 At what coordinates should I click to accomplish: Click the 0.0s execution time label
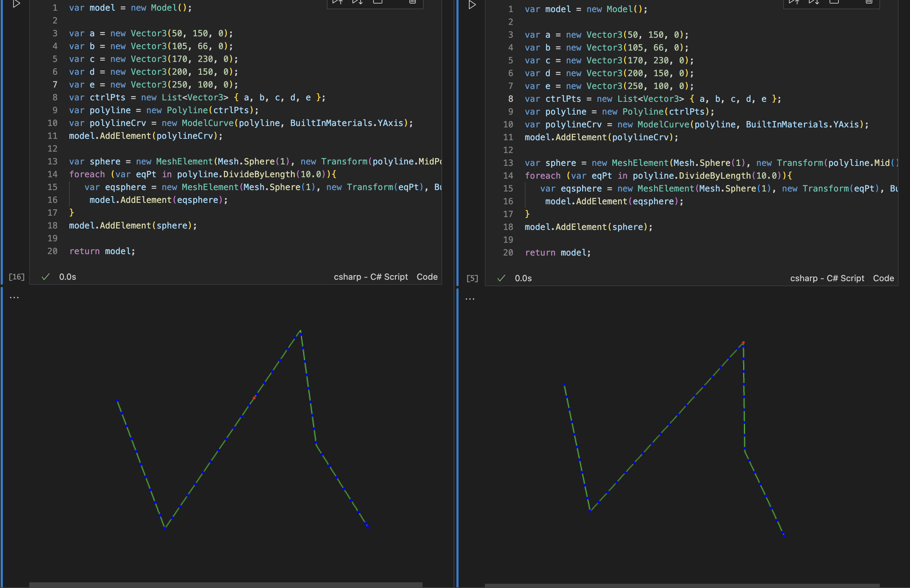67,277
